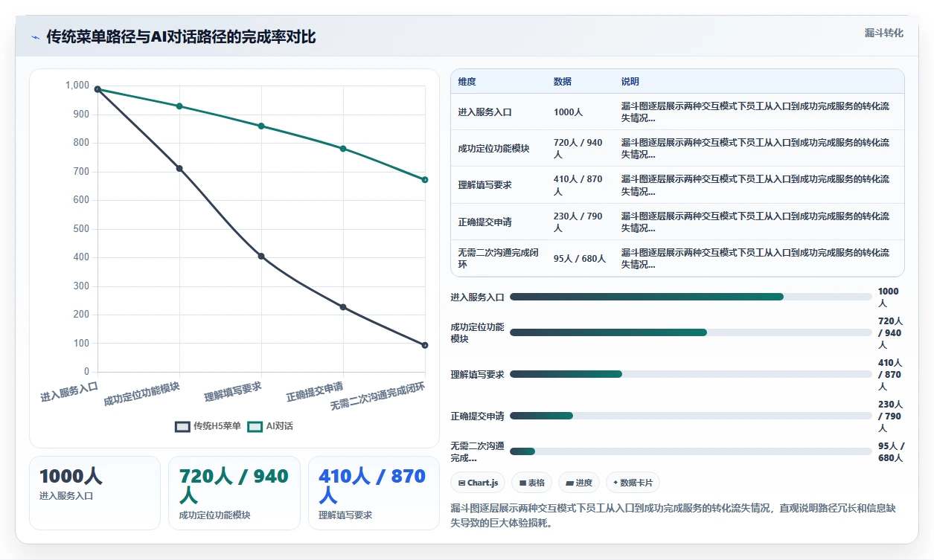Viewport: 934px width, 560px height.
Task: Click the 正确提交申请 x-axis label
Action: tap(315, 391)
